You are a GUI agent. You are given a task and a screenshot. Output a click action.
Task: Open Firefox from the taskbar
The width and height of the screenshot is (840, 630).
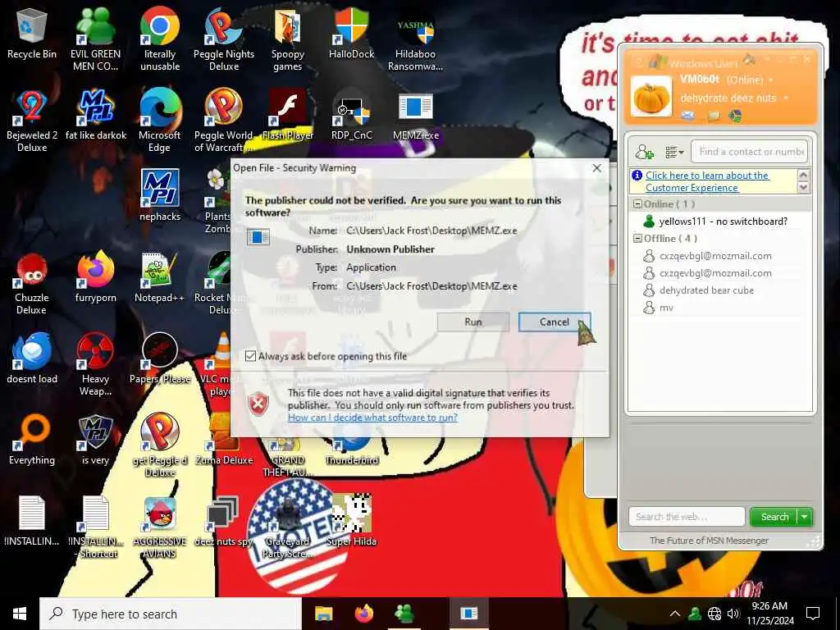coord(363,614)
